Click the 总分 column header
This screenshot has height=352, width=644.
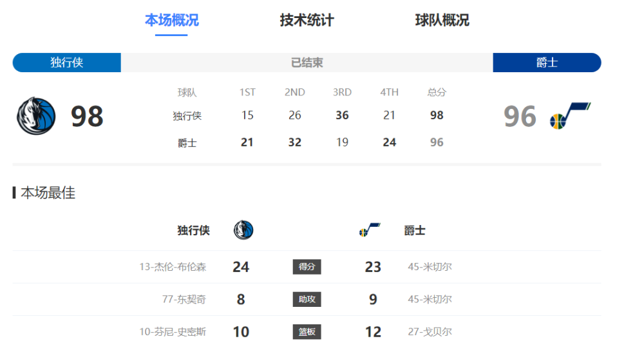click(437, 93)
